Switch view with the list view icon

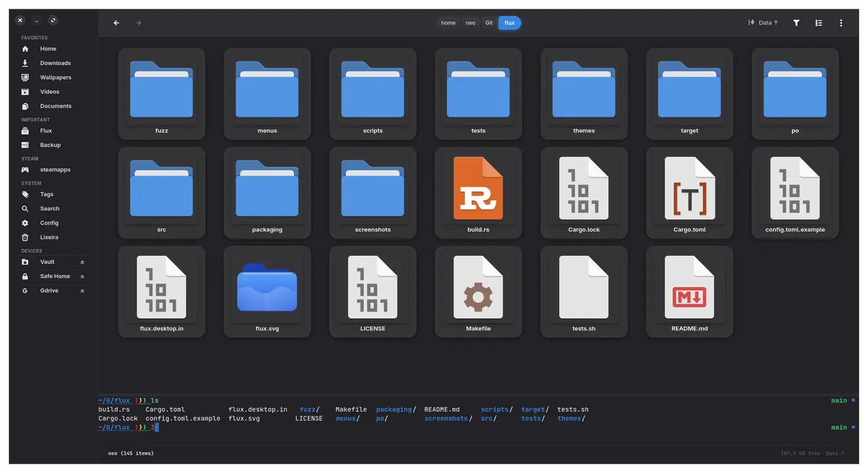click(x=818, y=23)
